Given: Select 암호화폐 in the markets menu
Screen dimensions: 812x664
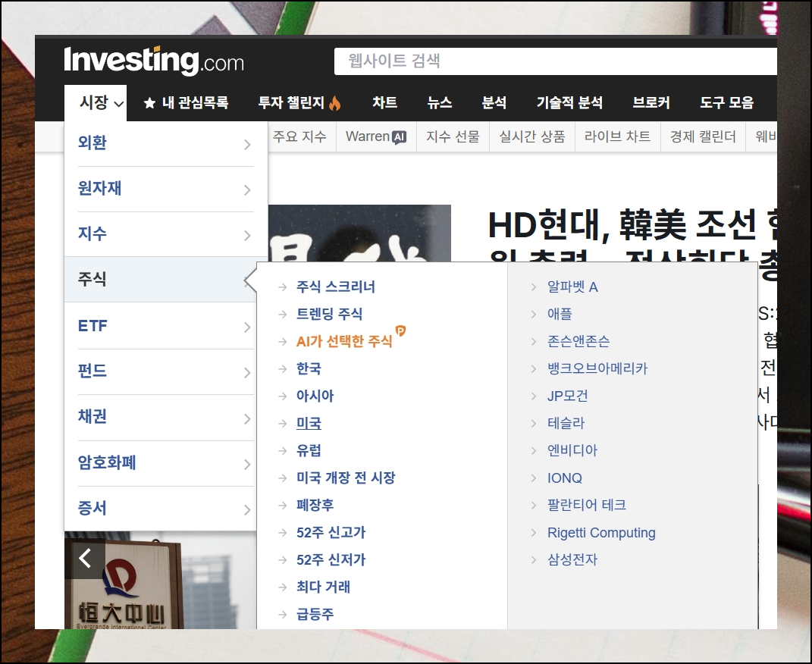Looking at the screenshot, I should (107, 462).
